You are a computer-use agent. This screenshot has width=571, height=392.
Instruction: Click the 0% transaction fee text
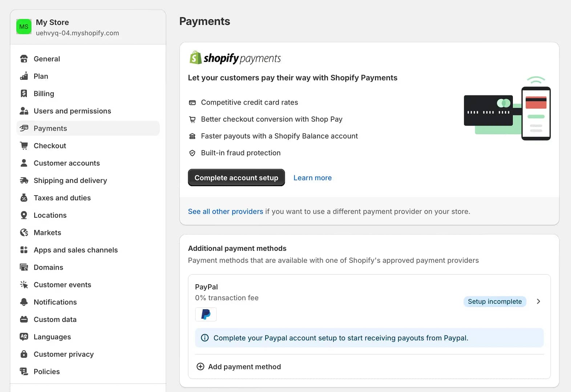(227, 298)
